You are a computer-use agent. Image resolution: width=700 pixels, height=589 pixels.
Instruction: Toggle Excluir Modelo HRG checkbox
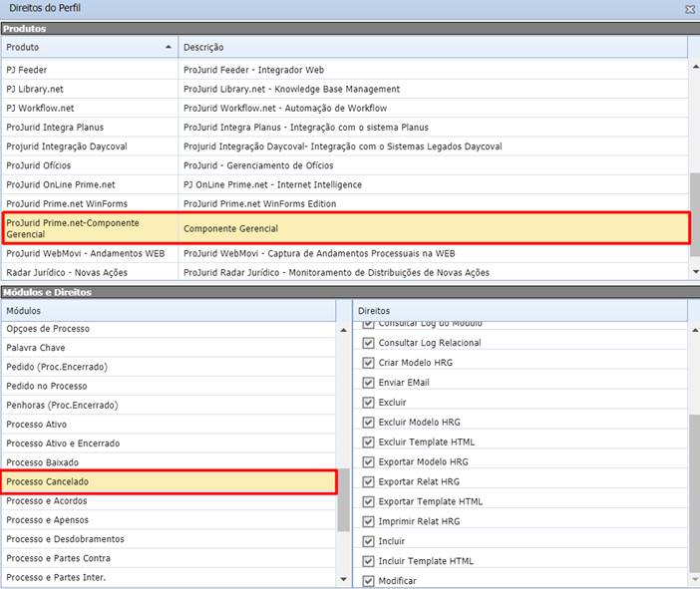click(x=368, y=423)
